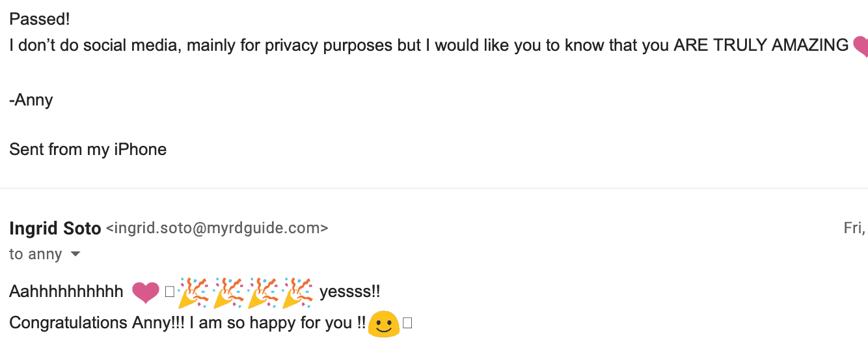
Task: Click the word "Passed!" in the message
Action: click(39, 20)
